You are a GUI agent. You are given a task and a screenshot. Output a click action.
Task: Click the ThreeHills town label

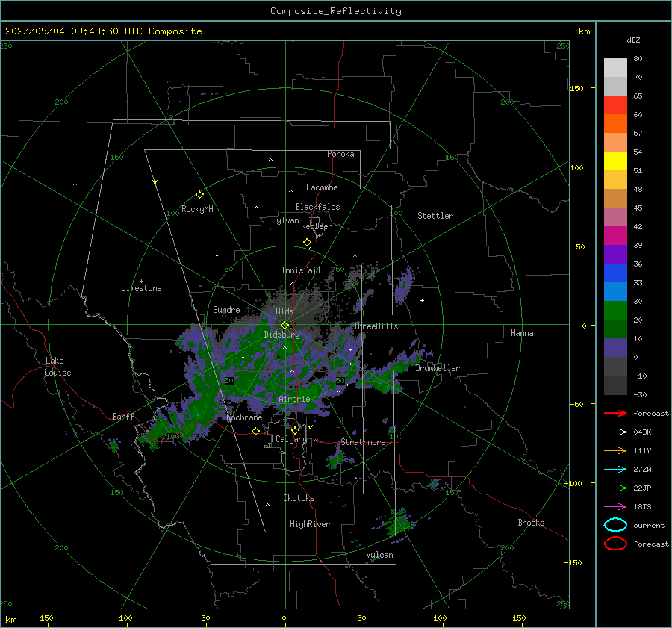376,326
